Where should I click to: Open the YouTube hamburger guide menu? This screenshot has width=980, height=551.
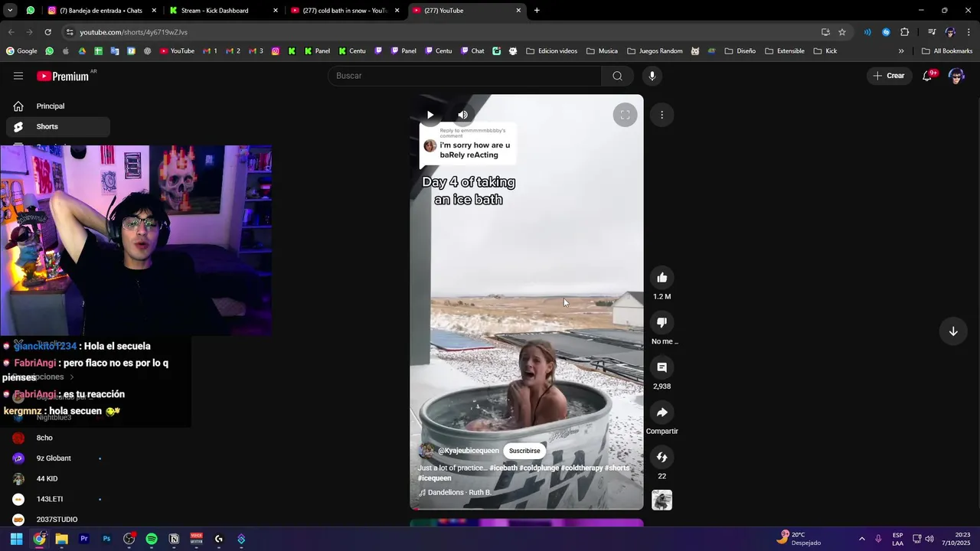click(x=18, y=76)
